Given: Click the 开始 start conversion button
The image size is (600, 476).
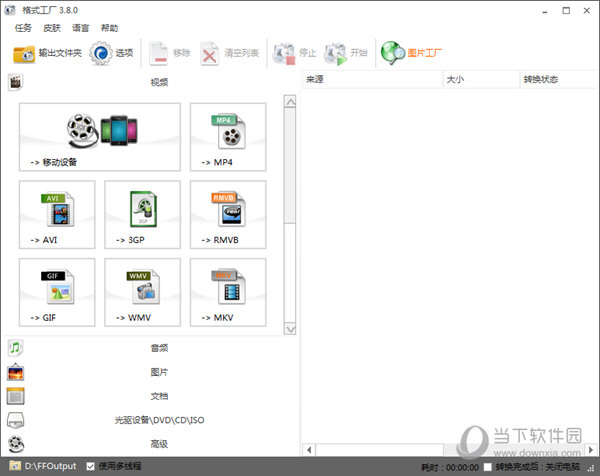Looking at the screenshot, I should pyautogui.click(x=346, y=53).
